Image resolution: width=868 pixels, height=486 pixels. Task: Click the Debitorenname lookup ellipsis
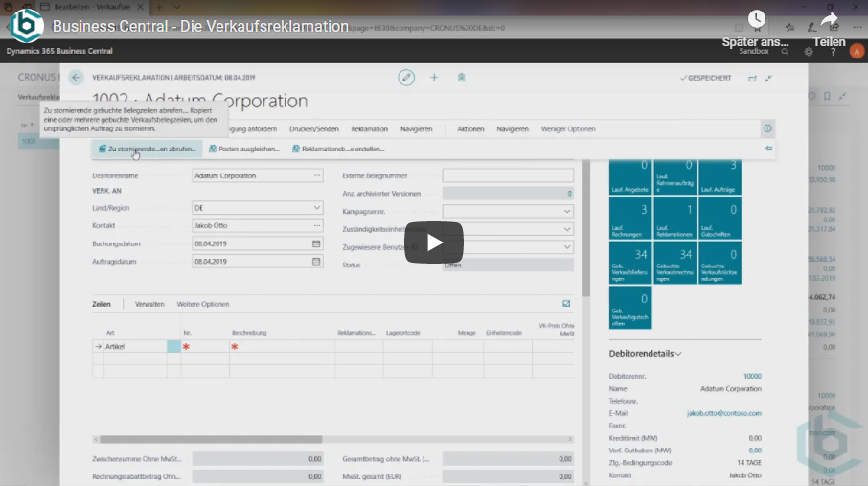coord(317,175)
